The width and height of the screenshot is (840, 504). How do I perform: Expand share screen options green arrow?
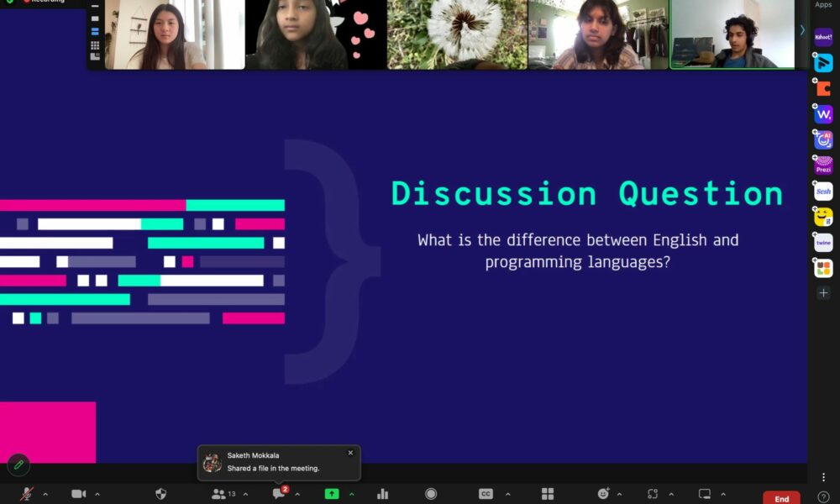point(351,494)
